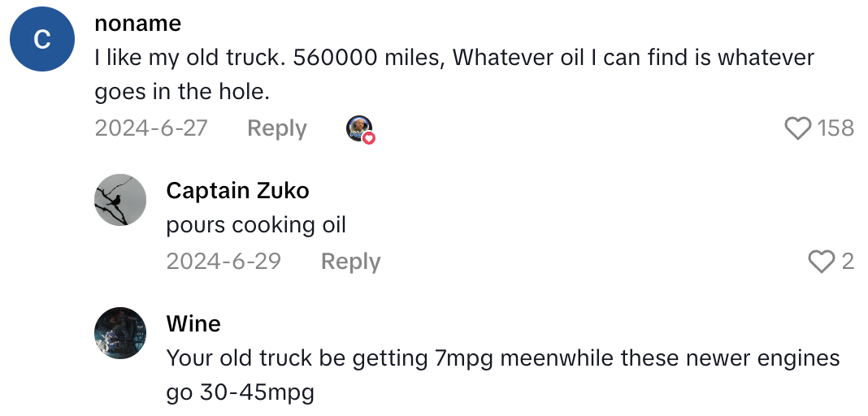Visit the noname username profile
Image resolution: width=868 pixels, height=416 pixels.
tap(137, 24)
